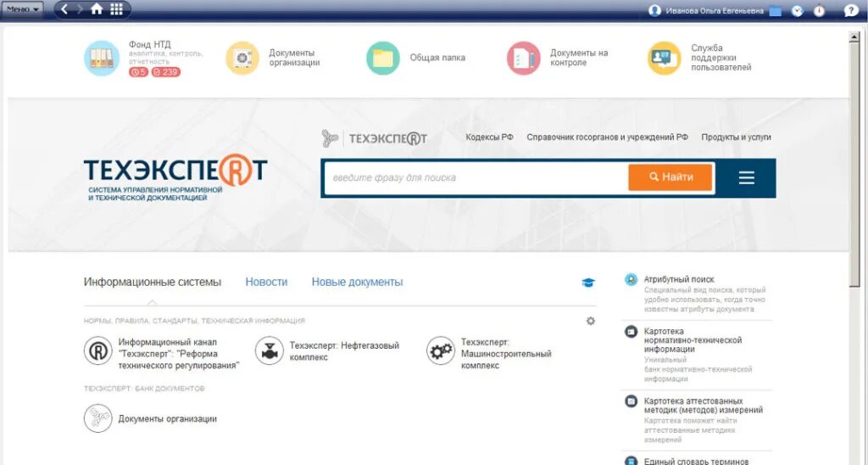The width and height of the screenshot is (868, 465).
Task: Switch to the Новости tab
Action: (266, 282)
